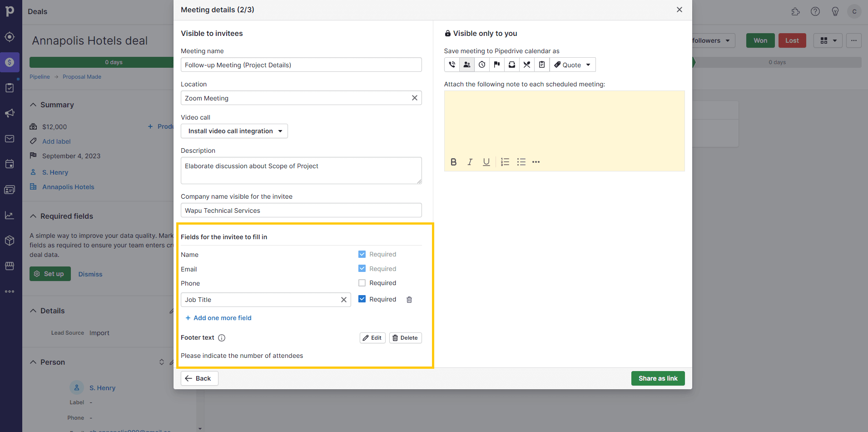Pick the Lunch utensils activity icon
The image size is (868, 432).
[527, 65]
